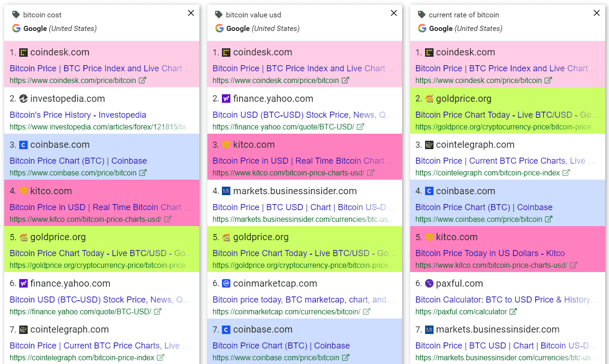609x364 pixels.
Task: Open external link icon for coinbase URL in 'bitcoin cost' panel
Action: (x=143, y=173)
